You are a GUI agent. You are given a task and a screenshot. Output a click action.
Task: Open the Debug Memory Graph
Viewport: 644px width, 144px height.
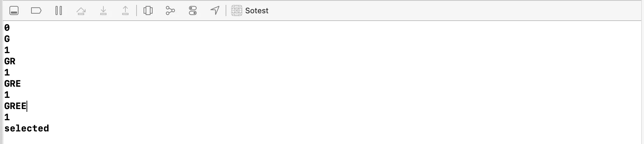pyautogui.click(x=170, y=10)
